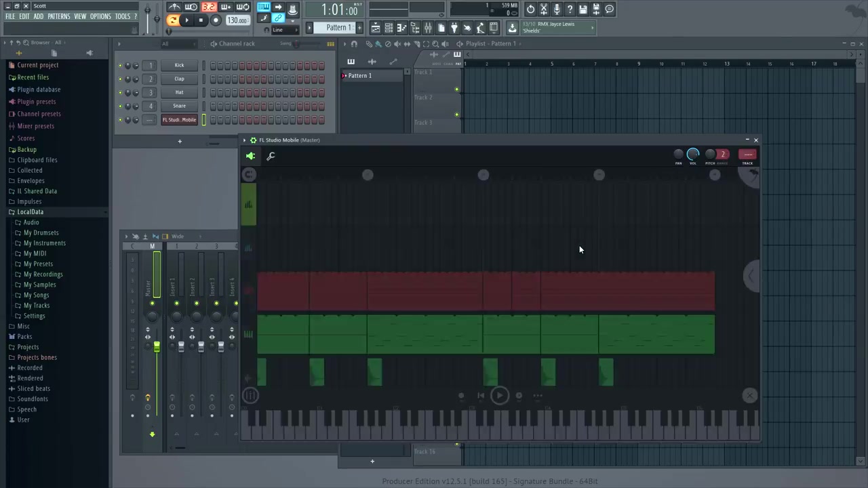Click the Render/export audio icon
The height and width of the screenshot is (488, 868).
(596, 9)
